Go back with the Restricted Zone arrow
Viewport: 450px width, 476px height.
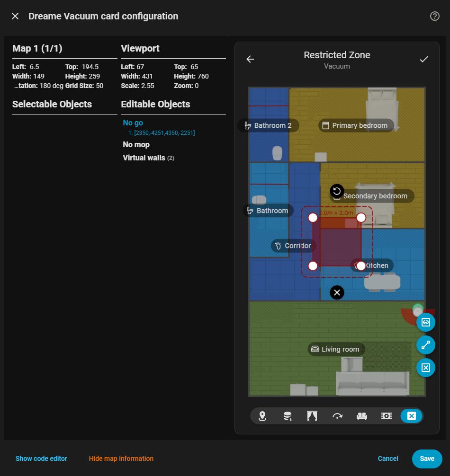[250, 59]
